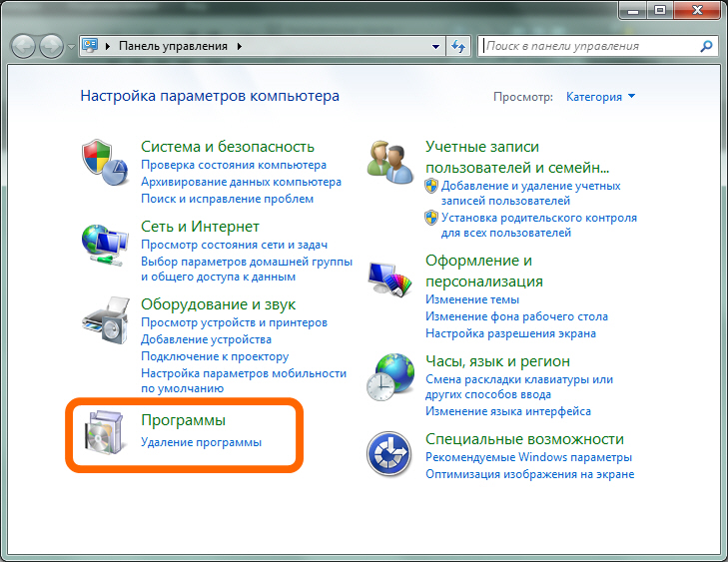Open the Programs disc box icon

tap(104, 432)
